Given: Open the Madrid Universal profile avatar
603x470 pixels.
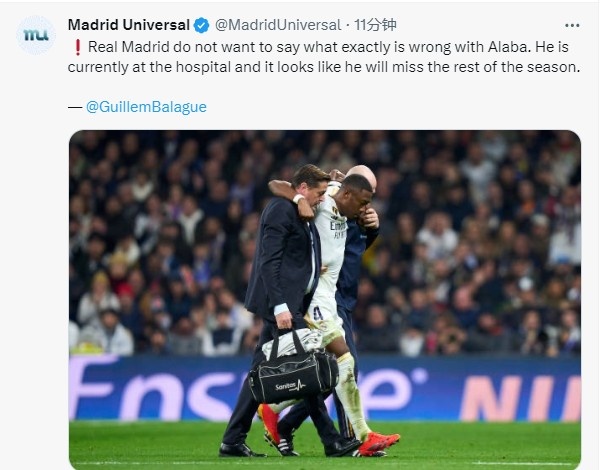Looking at the screenshot, I should click(x=36, y=35).
